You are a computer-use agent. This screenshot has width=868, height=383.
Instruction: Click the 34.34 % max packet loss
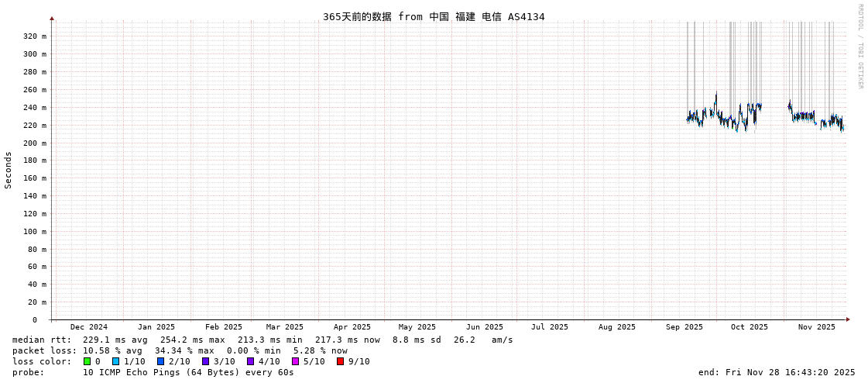click(184, 351)
